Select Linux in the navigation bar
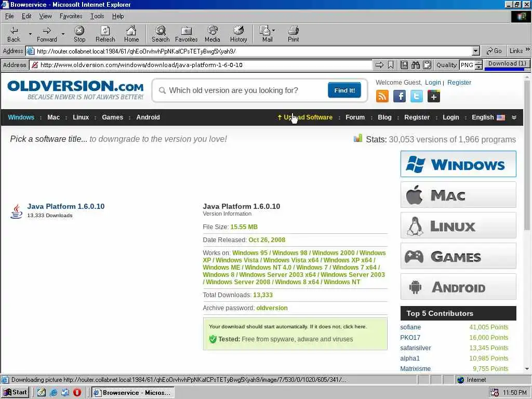The width and height of the screenshot is (532, 399). 81,117
